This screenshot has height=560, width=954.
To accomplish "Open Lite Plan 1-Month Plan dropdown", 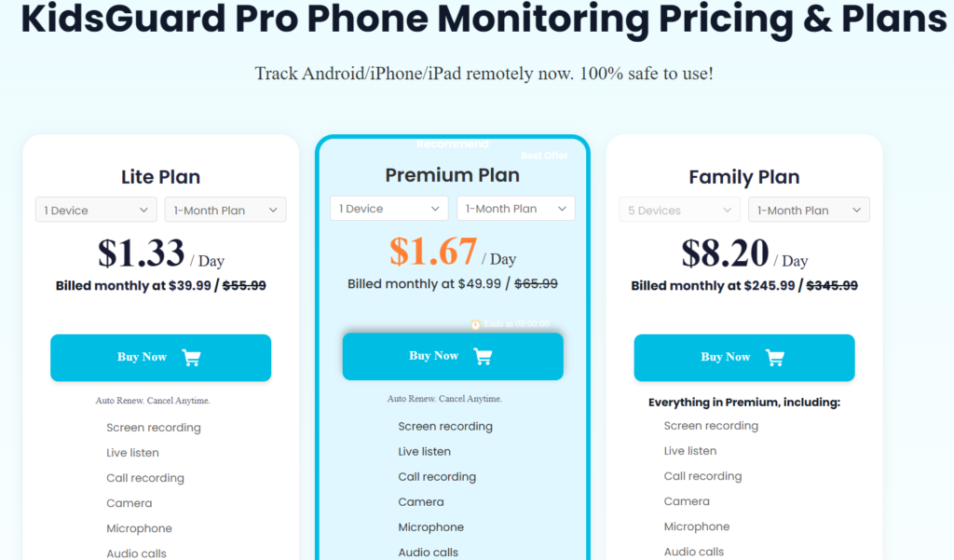I will [225, 210].
